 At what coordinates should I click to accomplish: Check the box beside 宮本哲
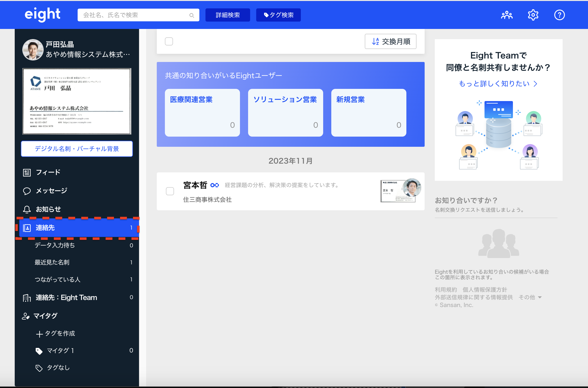[170, 191]
